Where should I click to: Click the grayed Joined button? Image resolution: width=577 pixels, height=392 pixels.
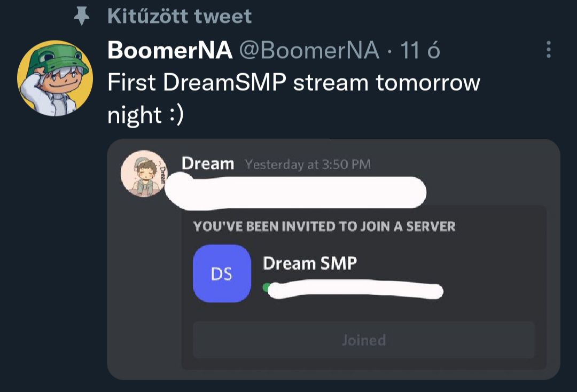click(364, 340)
